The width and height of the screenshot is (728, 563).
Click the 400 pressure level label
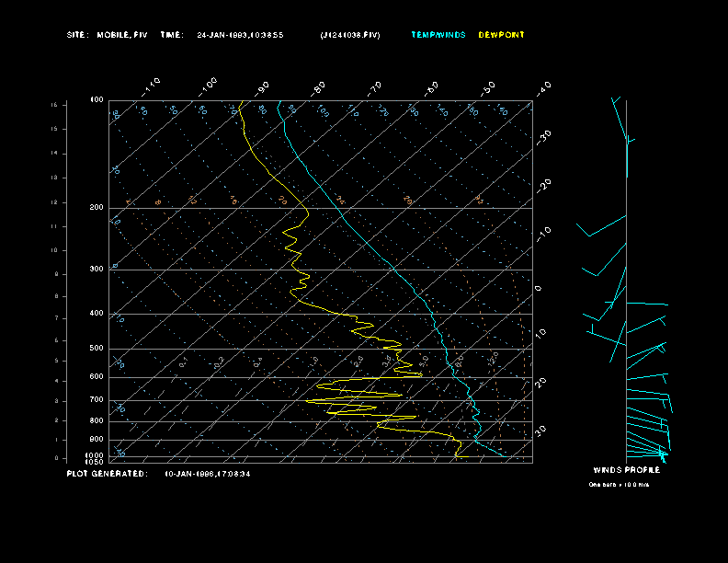[x=97, y=314]
